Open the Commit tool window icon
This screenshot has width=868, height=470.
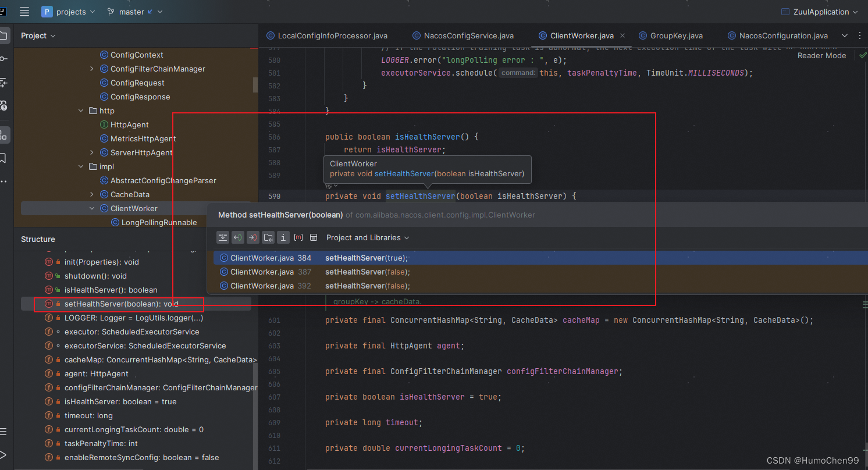click(4, 59)
